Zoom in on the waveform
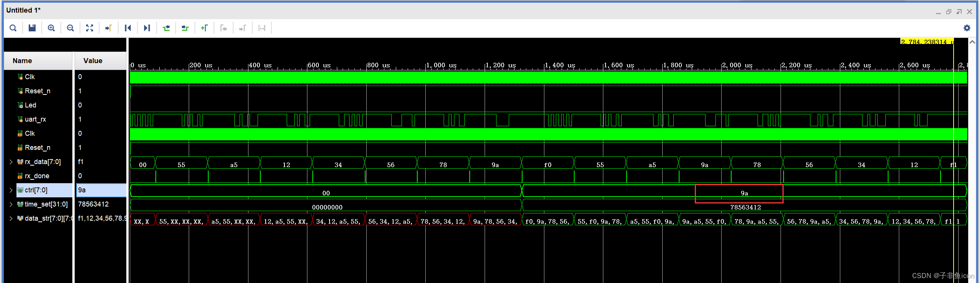Image resolution: width=980 pixels, height=283 pixels. [x=51, y=28]
